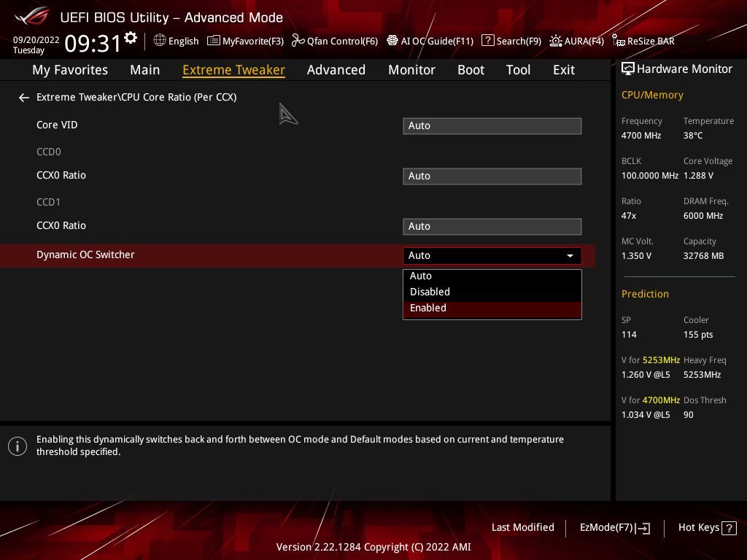The height and width of the screenshot is (560, 747).
Task: Open the Boot tab
Action: point(471,70)
